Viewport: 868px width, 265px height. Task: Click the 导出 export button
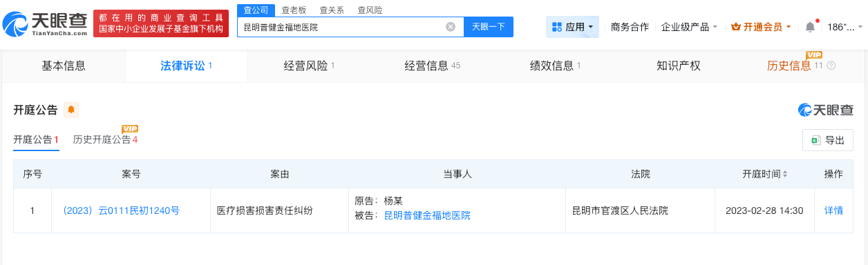[828, 140]
